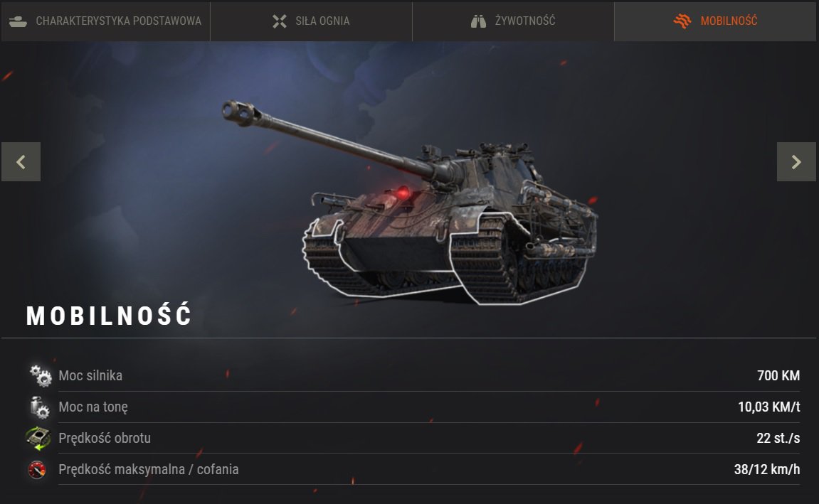Click the Prędkość obrotu label

[105, 439]
